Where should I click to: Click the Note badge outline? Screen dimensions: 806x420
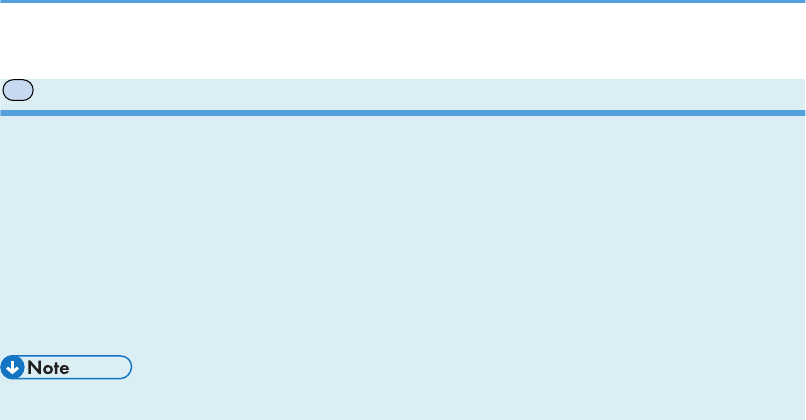coord(66,368)
